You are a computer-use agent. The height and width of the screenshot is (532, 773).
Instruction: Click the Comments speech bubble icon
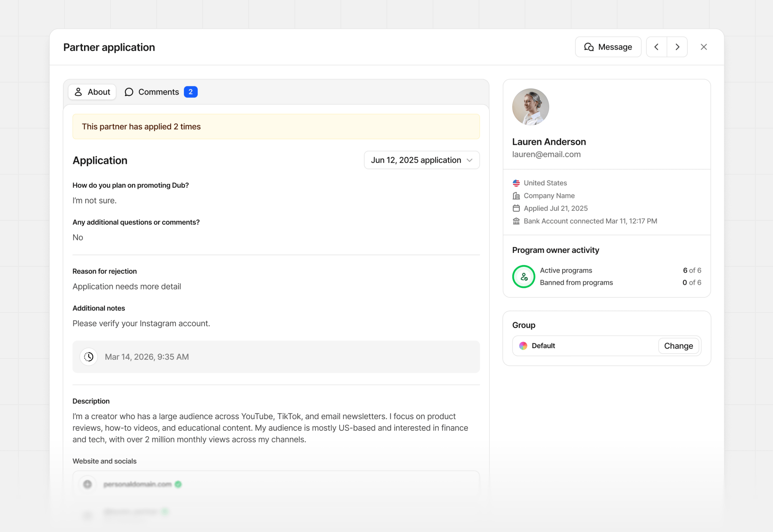point(129,92)
